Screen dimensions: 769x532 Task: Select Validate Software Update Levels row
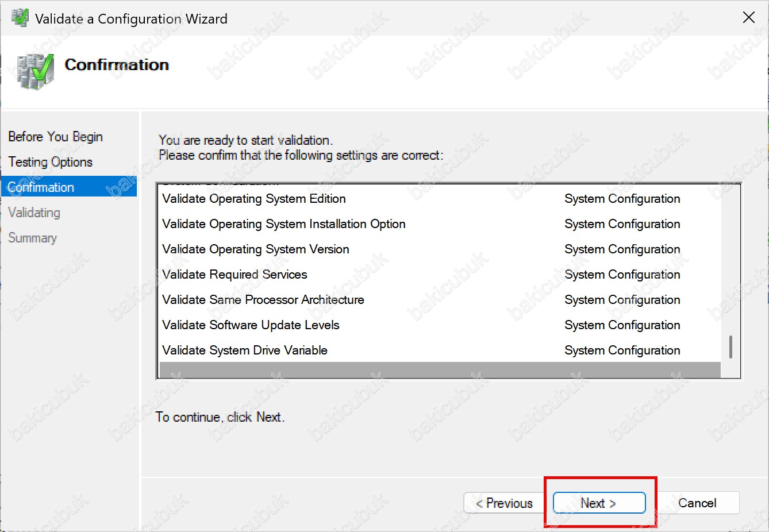tap(251, 325)
